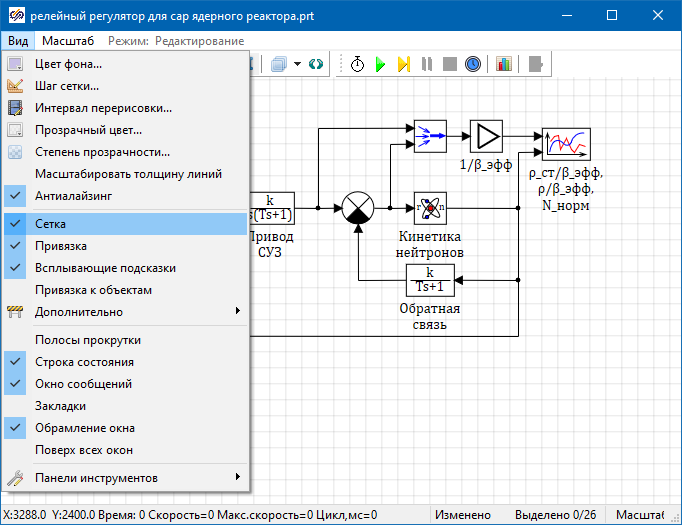Click the stopwatch timer icon in toolbar

pyautogui.click(x=357, y=64)
